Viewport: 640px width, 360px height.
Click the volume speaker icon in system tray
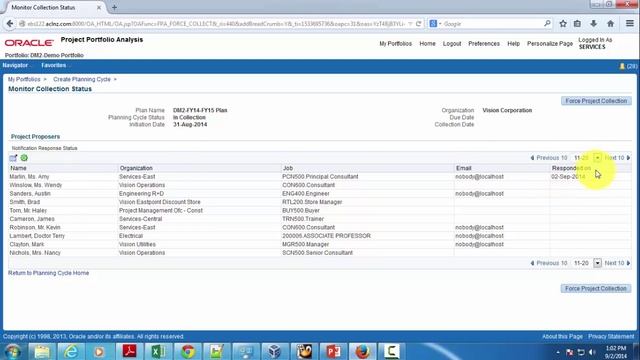click(592, 352)
